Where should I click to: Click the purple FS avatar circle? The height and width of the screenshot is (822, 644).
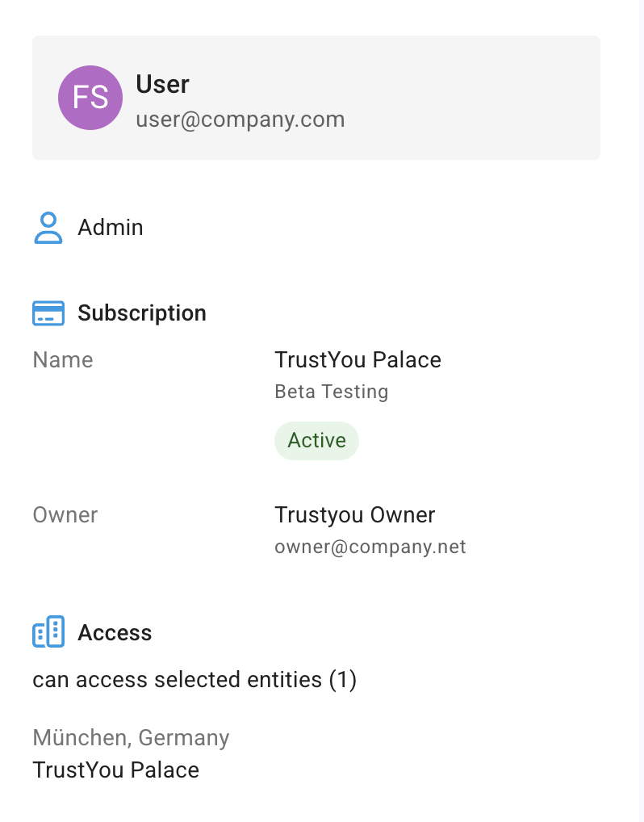pos(90,98)
